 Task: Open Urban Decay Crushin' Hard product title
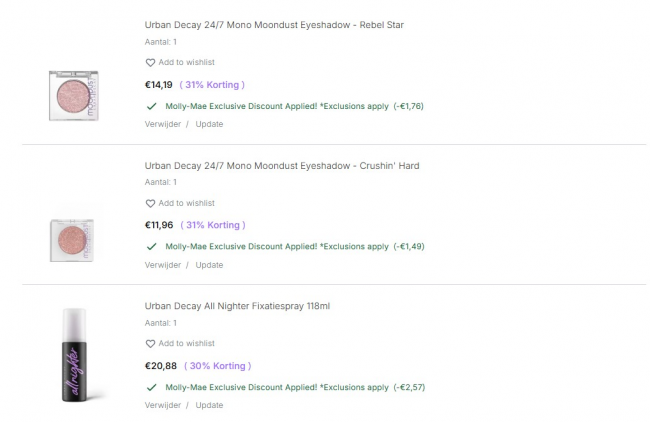tap(282, 165)
